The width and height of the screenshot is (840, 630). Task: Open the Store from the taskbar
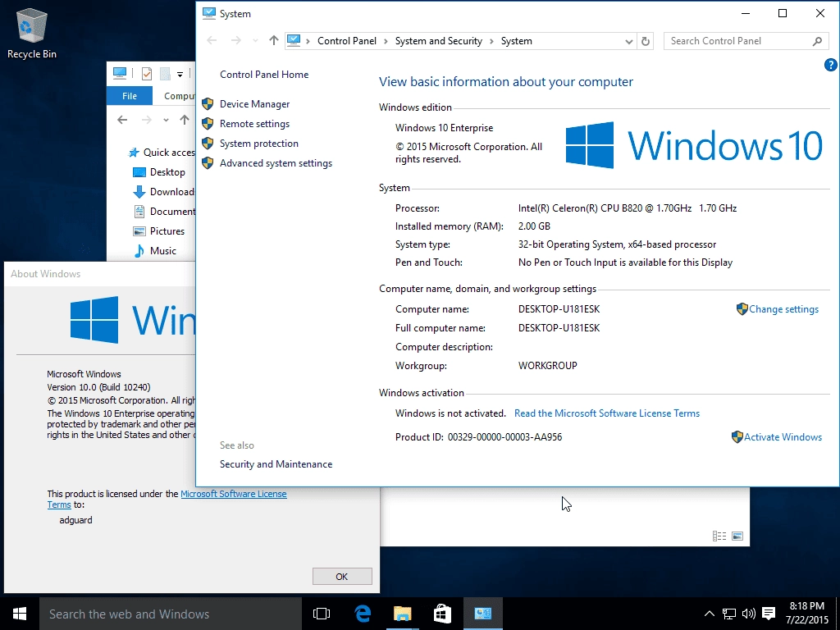[442, 614]
